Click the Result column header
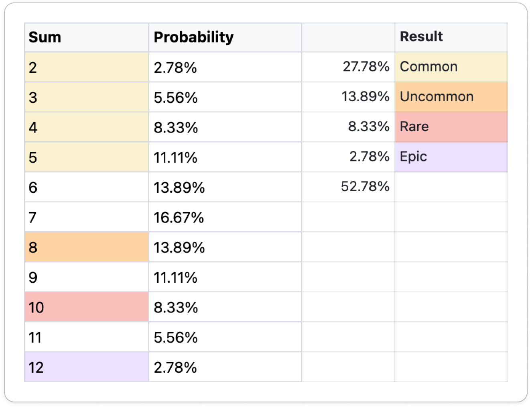 coord(451,37)
